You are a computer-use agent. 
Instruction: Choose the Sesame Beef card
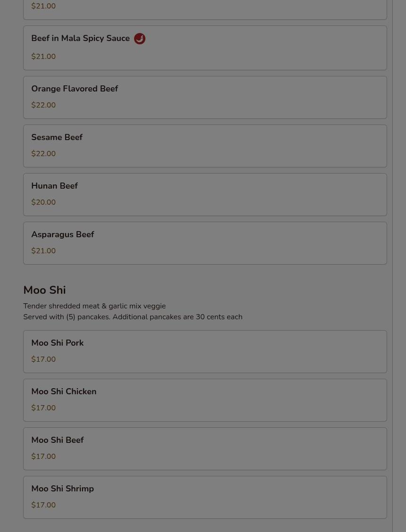tap(205, 146)
